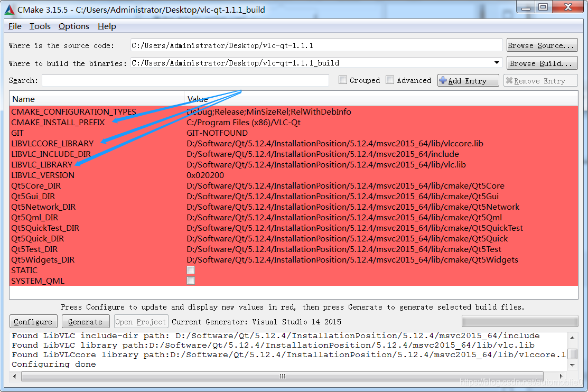
Task: Open the Tools menu
Action: [x=40, y=26]
